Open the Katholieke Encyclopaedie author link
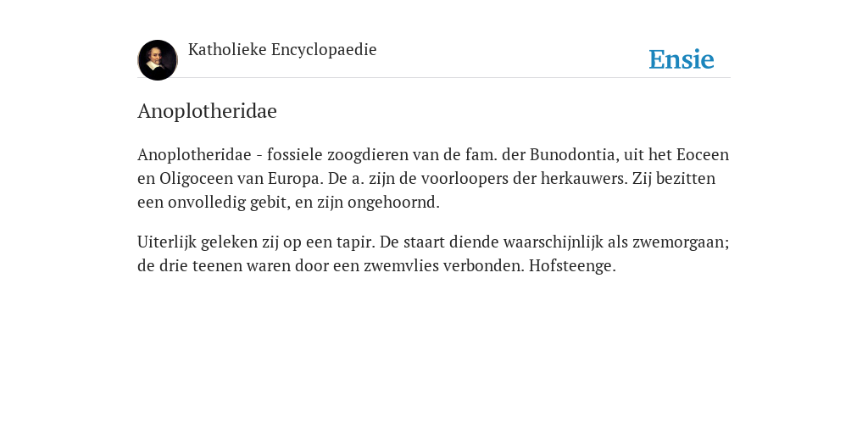The height and width of the screenshot is (434, 868). (282, 49)
